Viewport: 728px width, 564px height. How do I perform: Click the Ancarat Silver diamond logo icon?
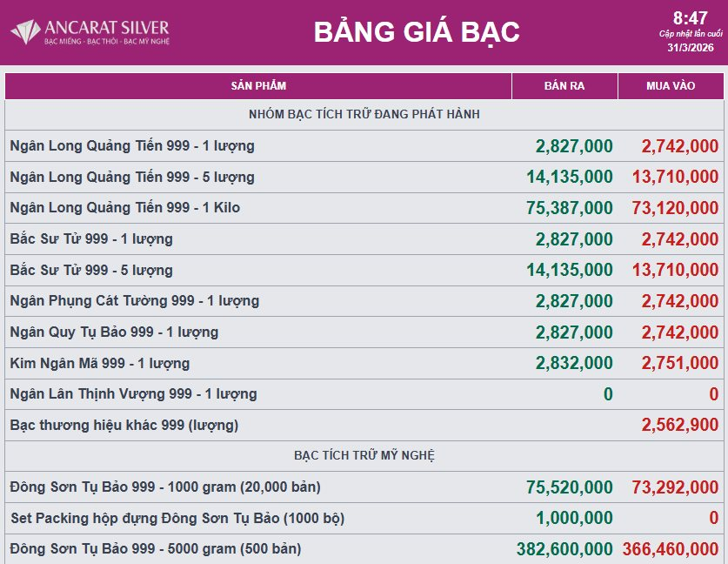point(25,32)
